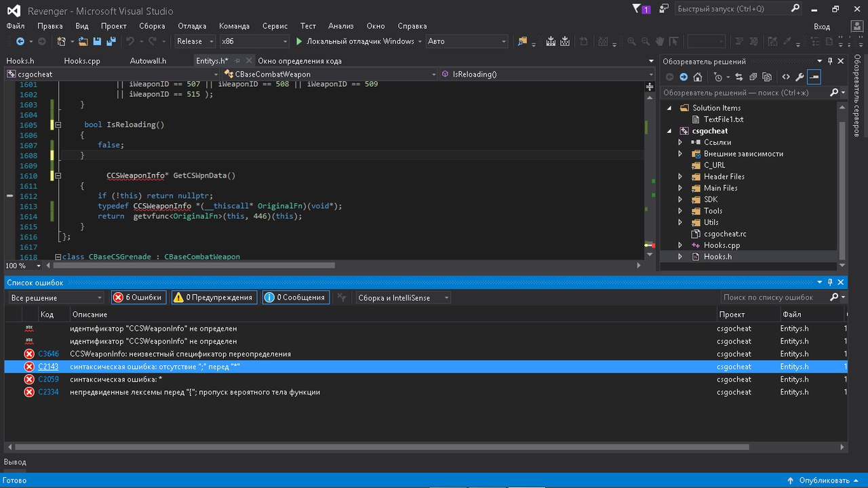The width and height of the screenshot is (868, 488).
Task: Click Collapse All icon in Solution Explorer
Action: click(x=753, y=77)
